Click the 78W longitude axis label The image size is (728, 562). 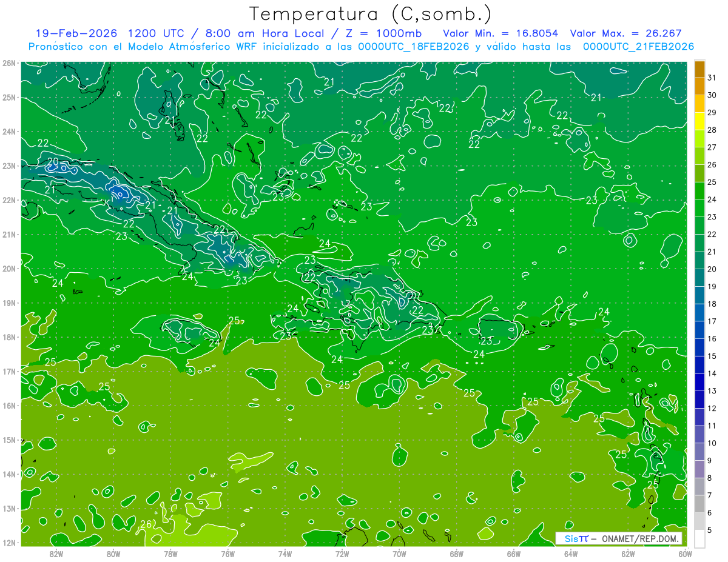(170, 554)
